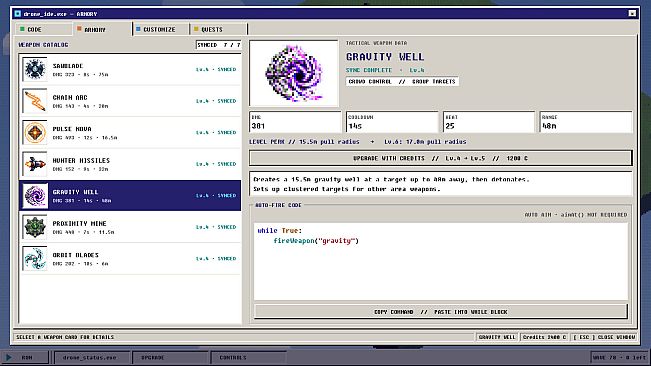651x366 pixels.
Task: Select the Orbit Blades weapon row
Action: tap(130, 259)
